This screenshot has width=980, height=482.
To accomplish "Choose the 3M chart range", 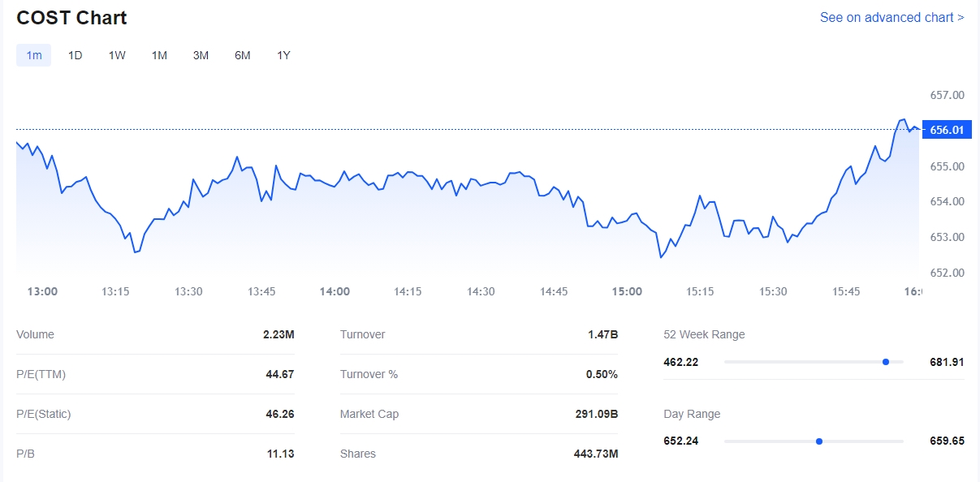I will tap(201, 55).
